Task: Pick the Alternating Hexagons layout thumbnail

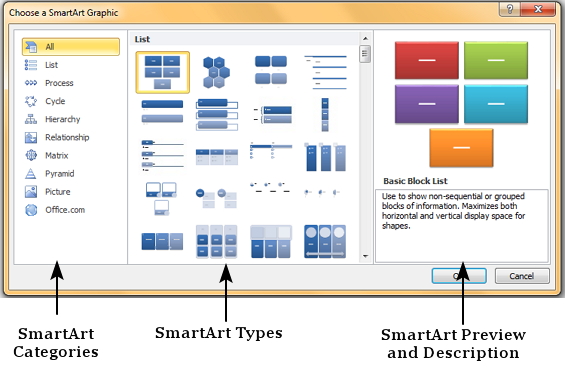Action: pos(216,72)
